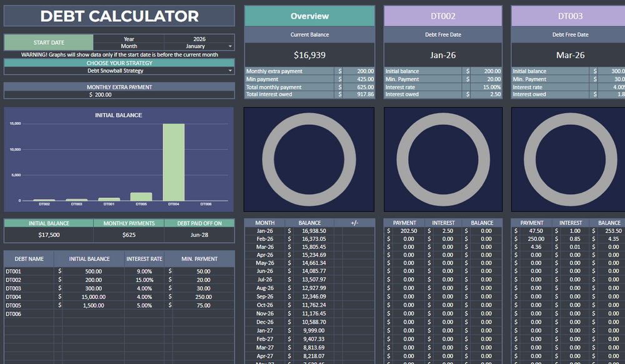Click the tall DT004 bar in chart

tap(173, 162)
